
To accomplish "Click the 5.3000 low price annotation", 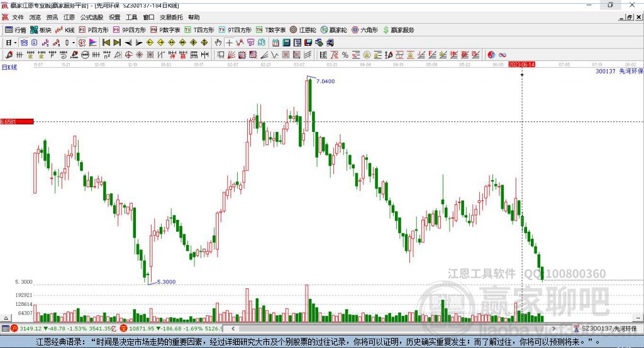I will coord(166,282).
